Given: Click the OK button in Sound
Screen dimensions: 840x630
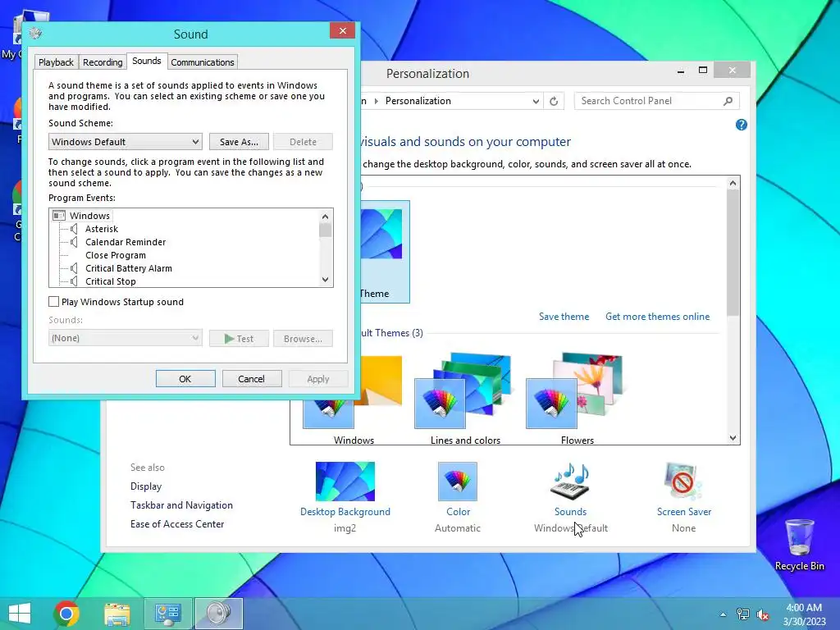Looking at the screenshot, I should [x=185, y=379].
